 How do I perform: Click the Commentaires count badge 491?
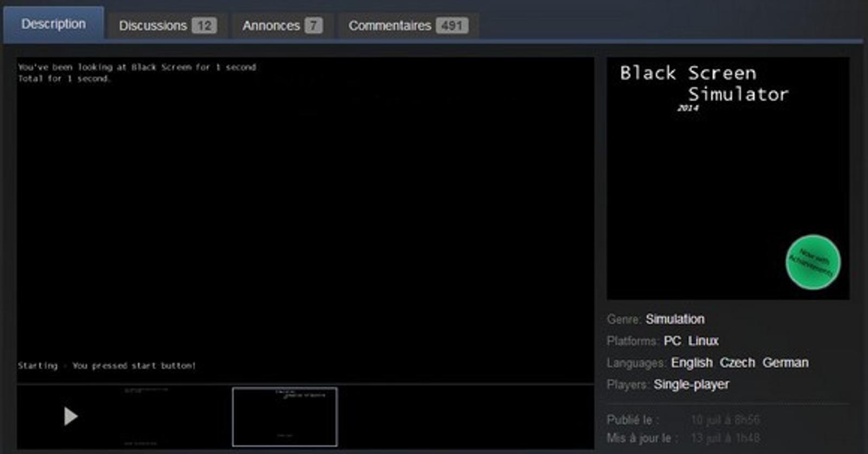click(451, 26)
